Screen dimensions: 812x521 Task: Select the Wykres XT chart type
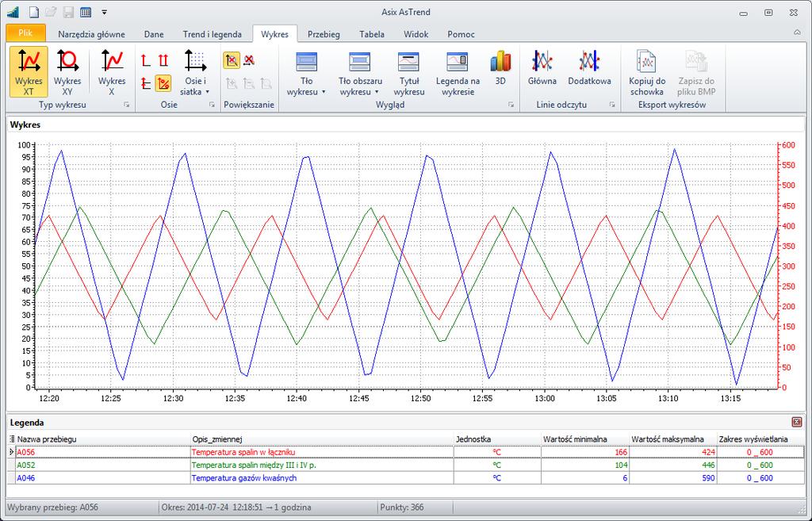(x=29, y=72)
